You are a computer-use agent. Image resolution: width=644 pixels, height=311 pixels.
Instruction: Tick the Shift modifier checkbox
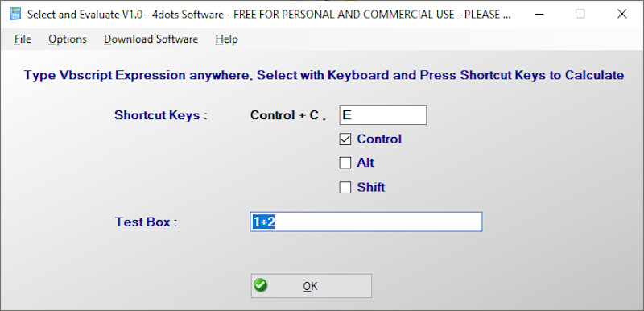345,188
